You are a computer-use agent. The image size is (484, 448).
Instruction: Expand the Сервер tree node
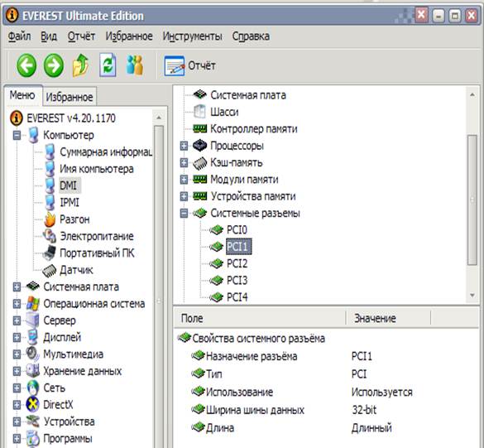pyautogui.click(x=17, y=320)
